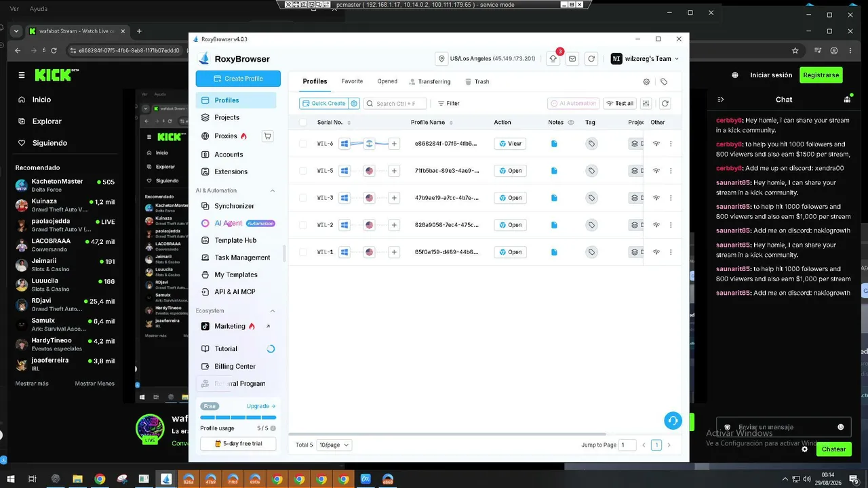Select the WIL-2 profile checkbox

302,225
